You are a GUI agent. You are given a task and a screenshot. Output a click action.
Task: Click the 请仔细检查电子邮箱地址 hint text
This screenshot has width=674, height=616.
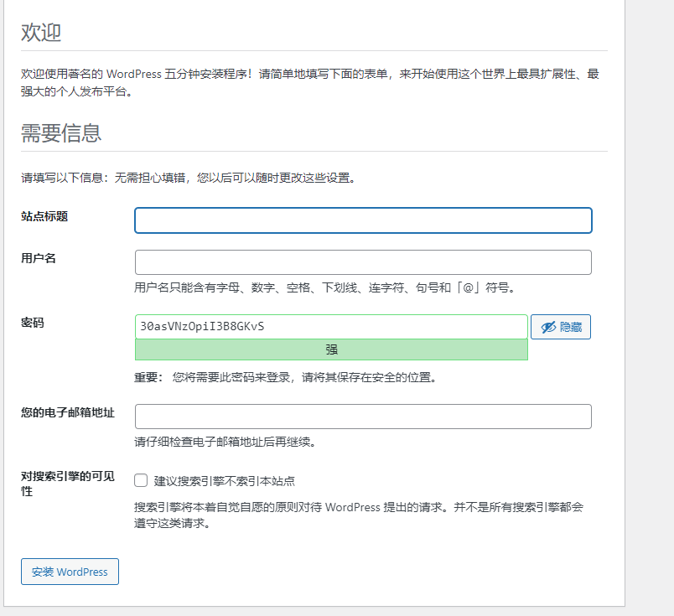225,442
